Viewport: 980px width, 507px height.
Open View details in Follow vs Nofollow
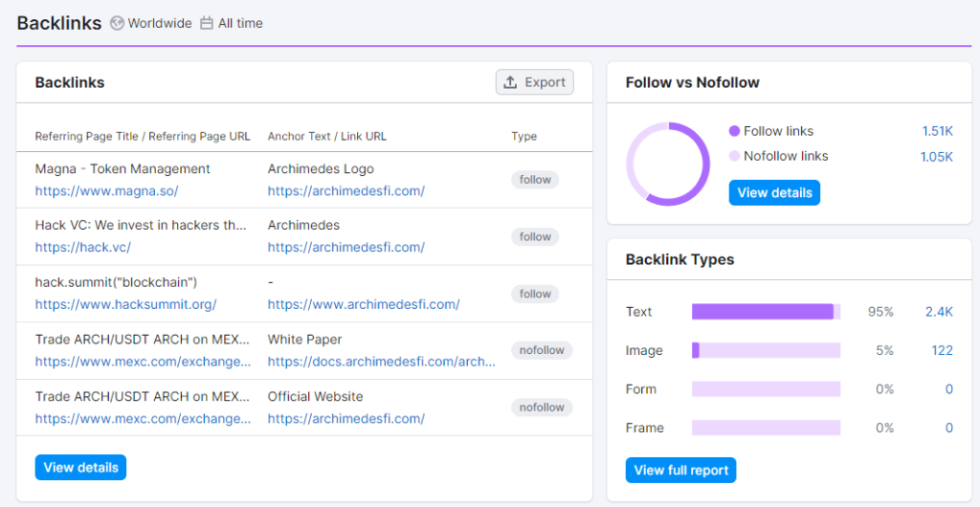774,193
